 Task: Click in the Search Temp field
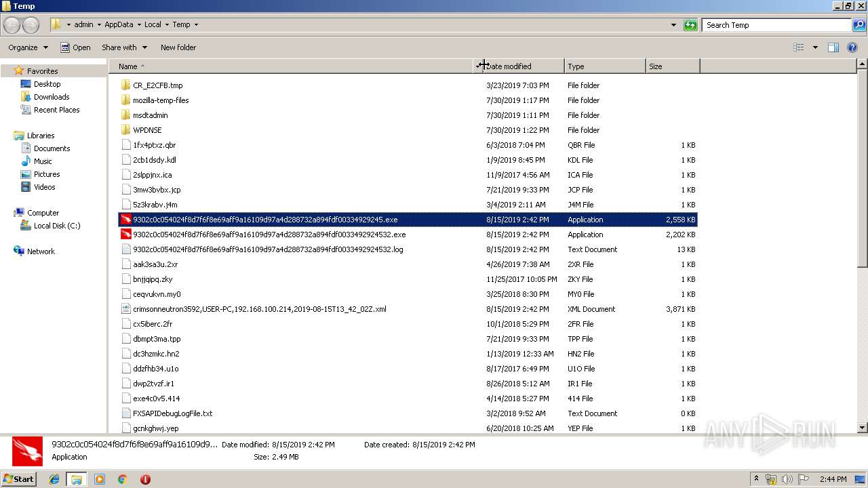click(776, 25)
